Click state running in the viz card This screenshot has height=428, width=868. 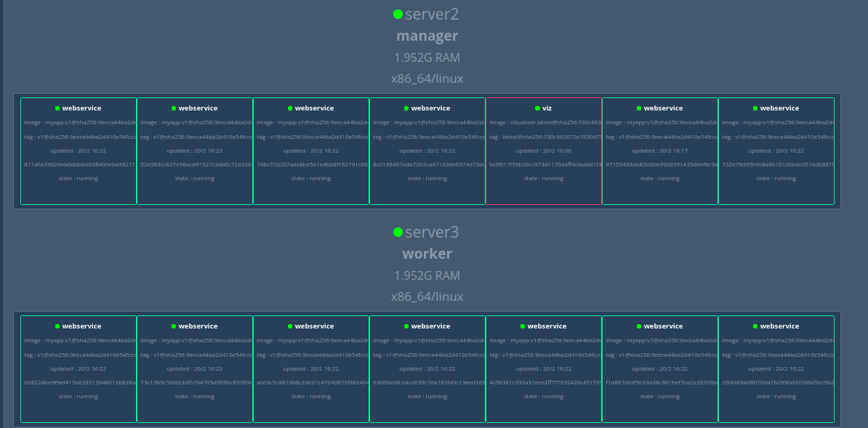544,178
